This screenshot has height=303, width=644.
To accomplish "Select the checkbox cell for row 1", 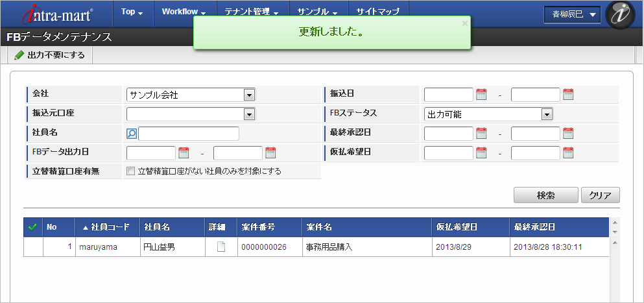I will (x=33, y=247).
